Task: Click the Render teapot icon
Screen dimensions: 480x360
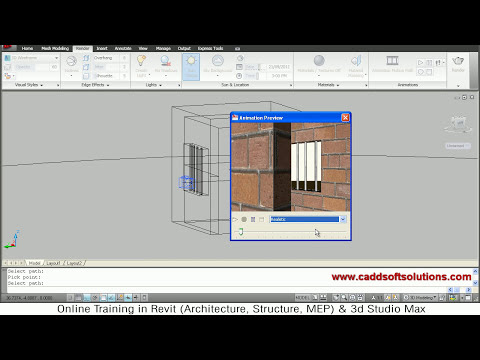Action: [458, 61]
